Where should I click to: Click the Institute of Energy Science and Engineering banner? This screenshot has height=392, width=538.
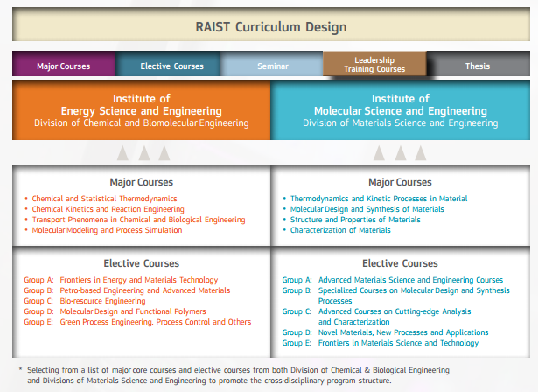click(142, 110)
